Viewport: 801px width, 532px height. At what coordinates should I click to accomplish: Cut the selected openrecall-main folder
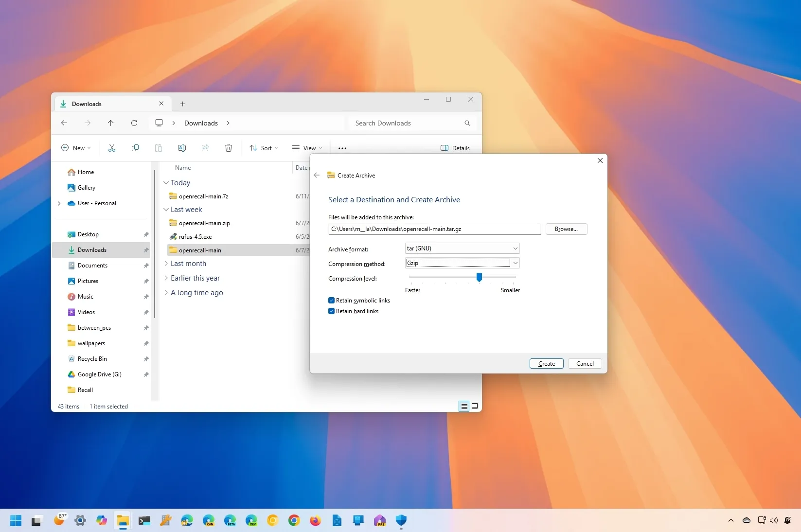(111, 148)
